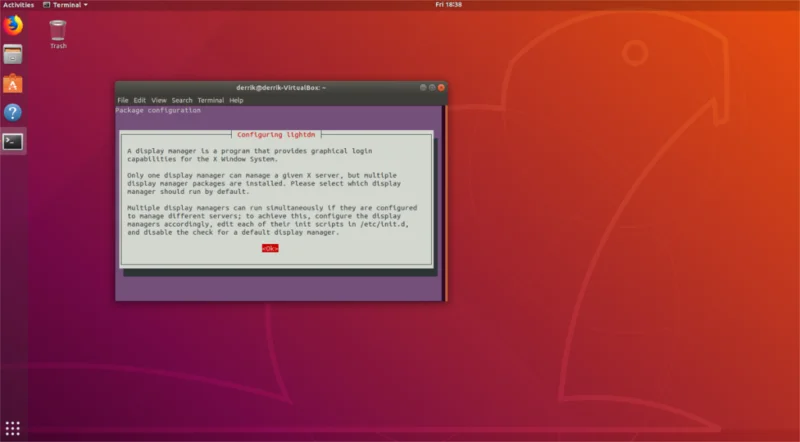The image size is (800, 442).
Task: Select the Terminal icon in dock
Action: pyautogui.click(x=13, y=141)
